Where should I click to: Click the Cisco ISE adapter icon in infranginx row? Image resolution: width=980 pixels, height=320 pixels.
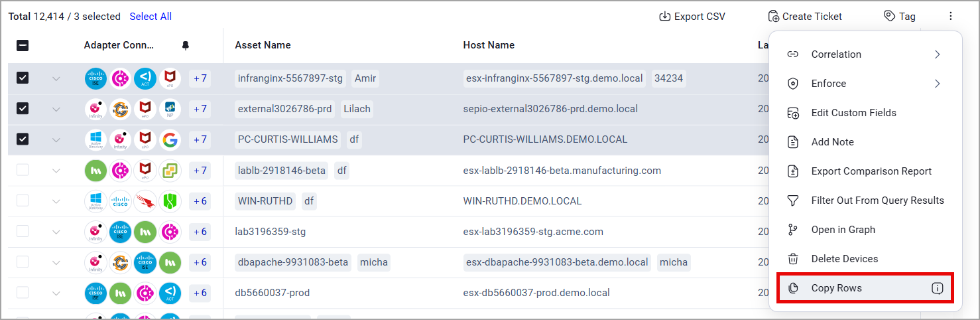click(x=95, y=78)
